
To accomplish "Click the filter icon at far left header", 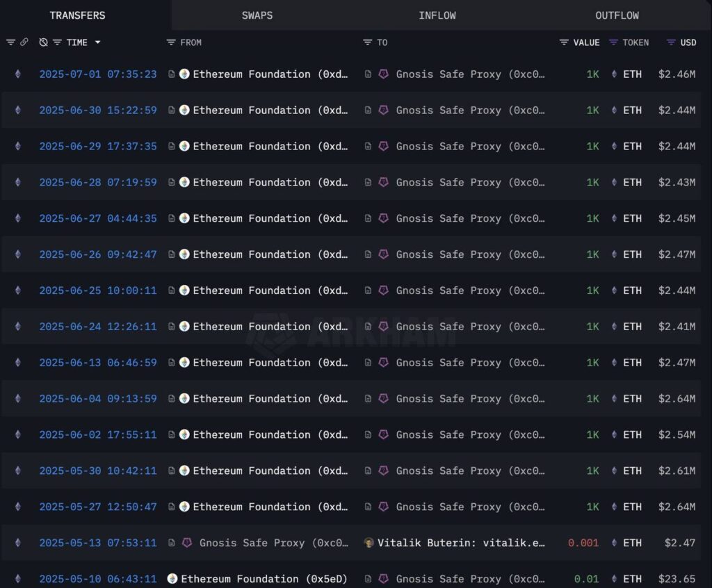I will click(10, 42).
